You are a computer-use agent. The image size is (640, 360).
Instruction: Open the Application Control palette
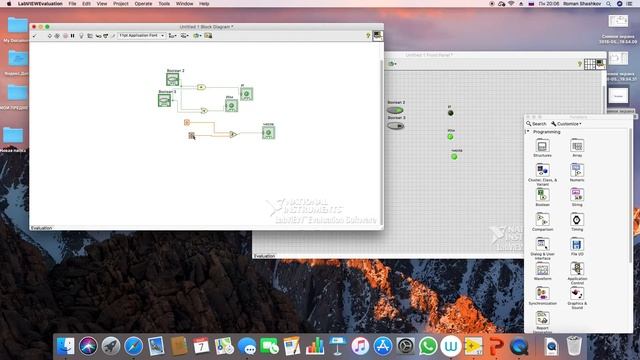(577, 269)
